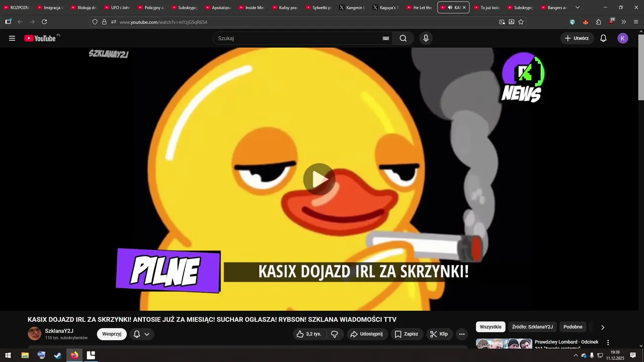Open the YouTube hamburger guide menu
This screenshot has width=644, height=362.
[x=12, y=38]
